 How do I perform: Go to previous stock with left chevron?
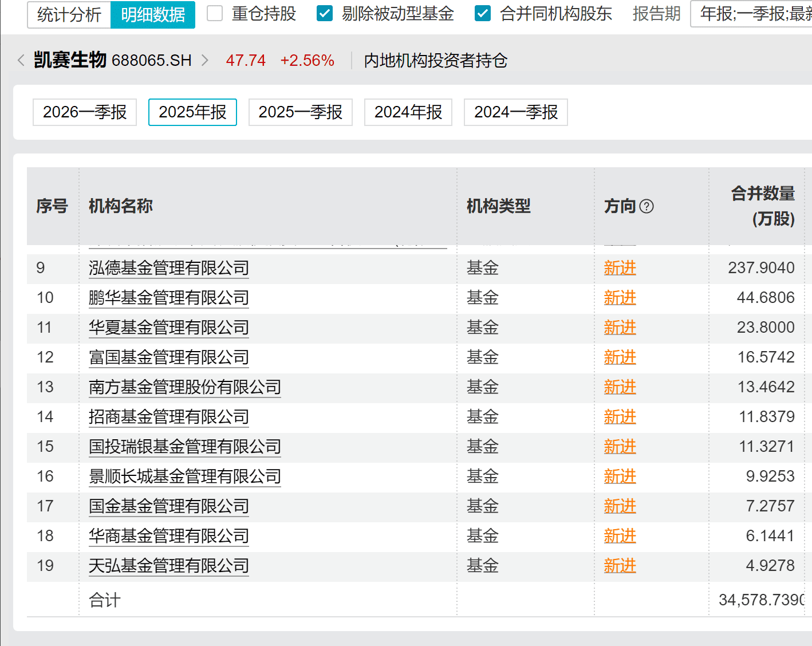pos(21,60)
